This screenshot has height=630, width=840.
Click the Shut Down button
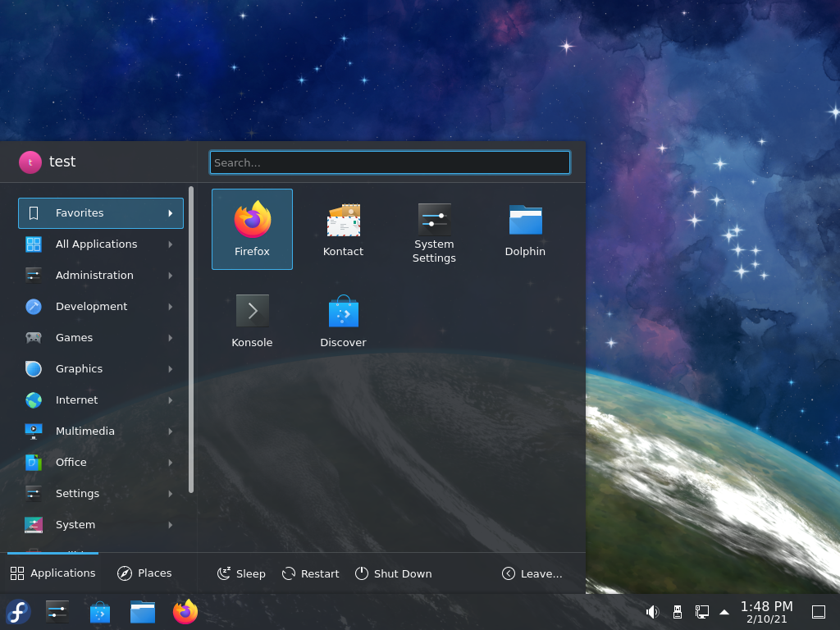pyautogui.click(x=393, y=573)
